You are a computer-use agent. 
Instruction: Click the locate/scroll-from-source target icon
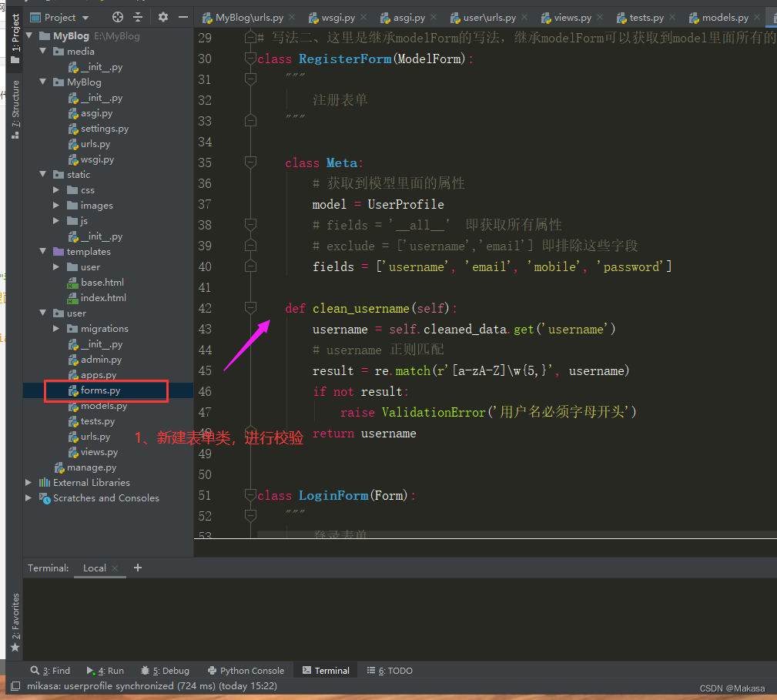118,18
